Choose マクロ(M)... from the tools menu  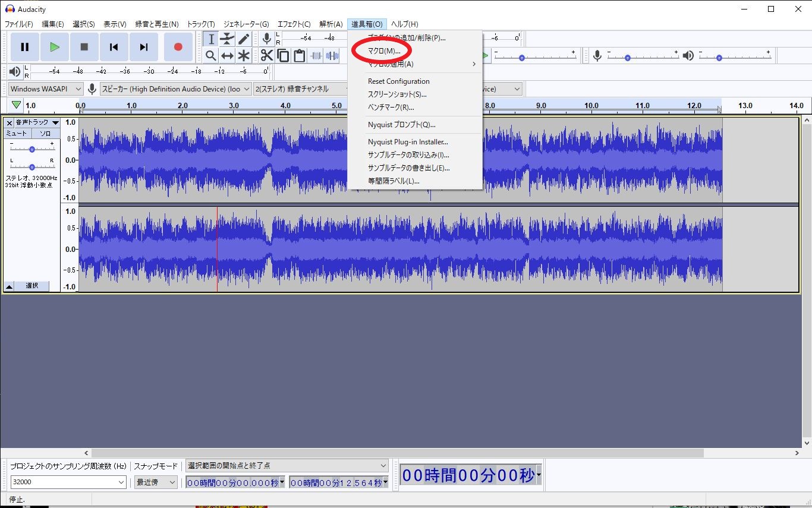pyautogui.click(x=415, y=51)
